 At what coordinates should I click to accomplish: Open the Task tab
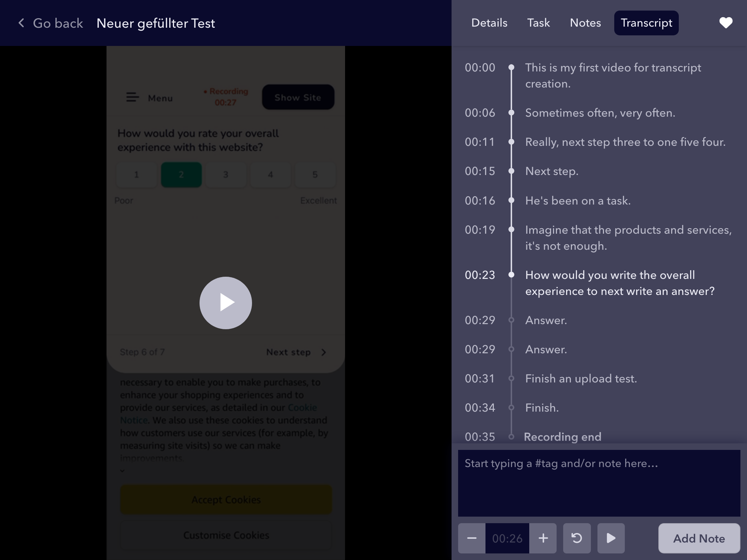538,23
